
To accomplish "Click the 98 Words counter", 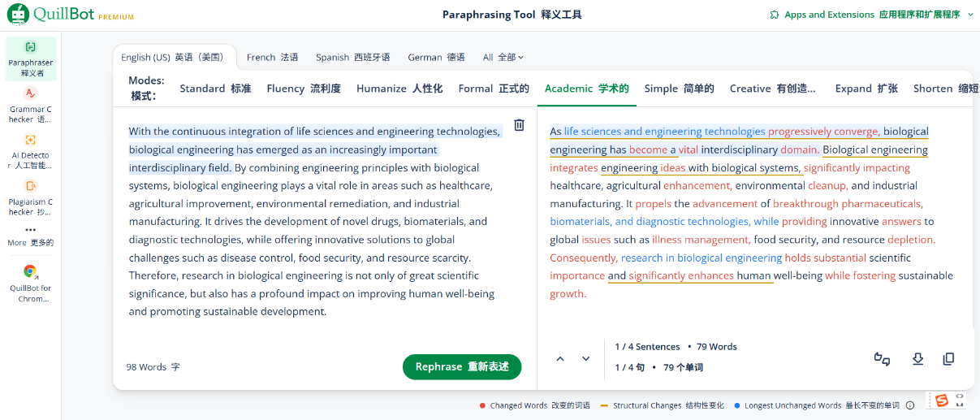I will (x=153, y=367).
